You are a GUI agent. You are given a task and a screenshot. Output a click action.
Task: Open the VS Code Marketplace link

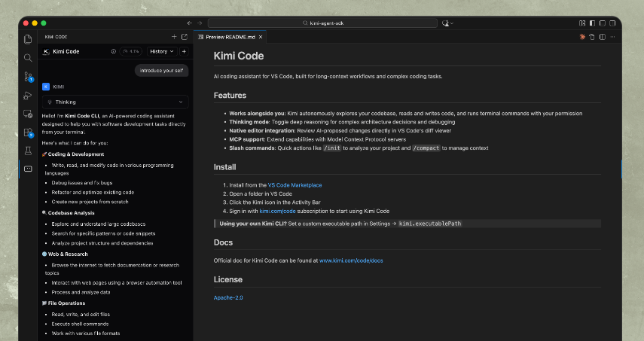pyautogui.click(x=295, y=185)
